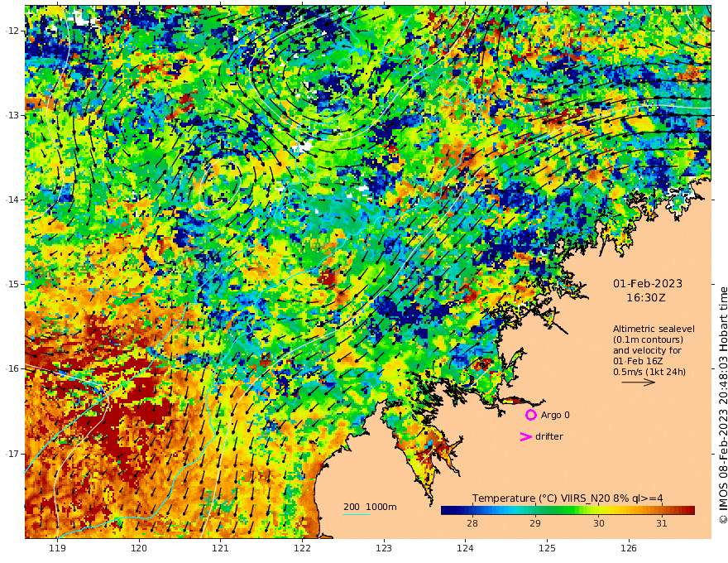Select the date text 01-Feb-2023
This screenshot has width=728, height=563.
tap(647, 283)
